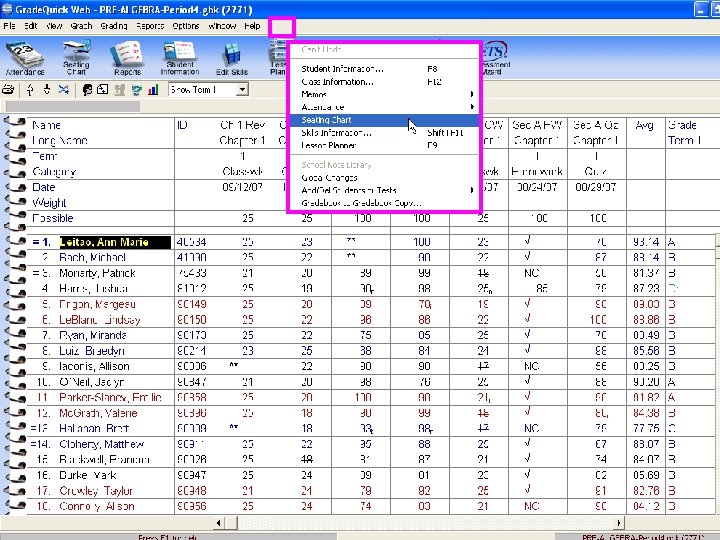720x540 pixels.
Task: Open the Attendance toolbar icon
Action: 24,56
